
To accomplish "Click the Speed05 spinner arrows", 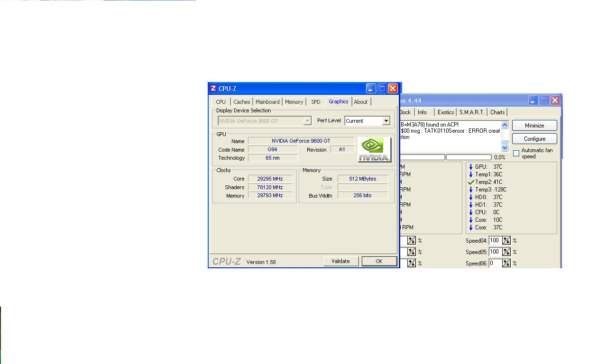I will [506, 252].
